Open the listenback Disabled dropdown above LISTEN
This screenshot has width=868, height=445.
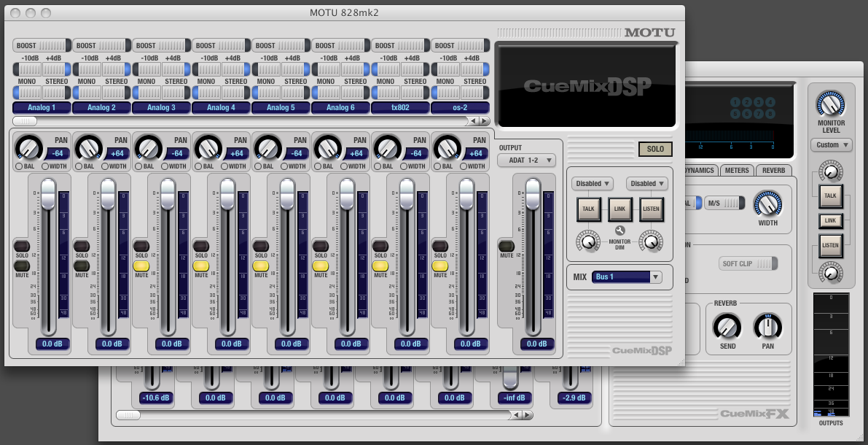647,183
